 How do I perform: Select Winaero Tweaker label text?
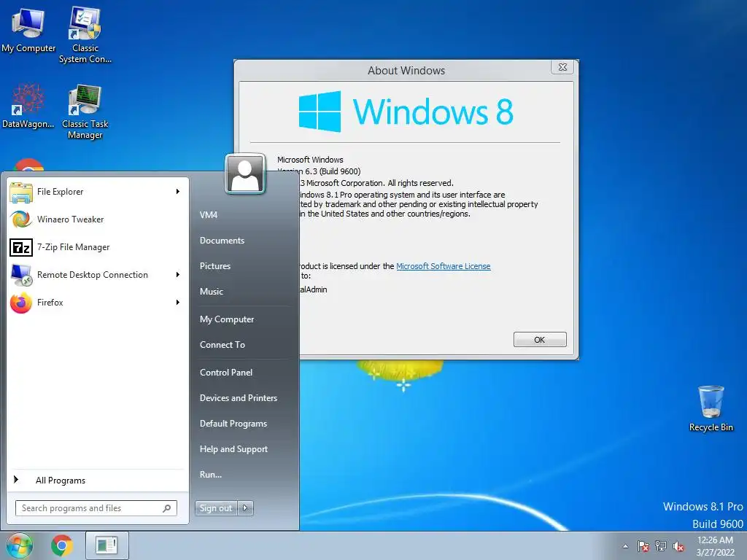[71, 219]
